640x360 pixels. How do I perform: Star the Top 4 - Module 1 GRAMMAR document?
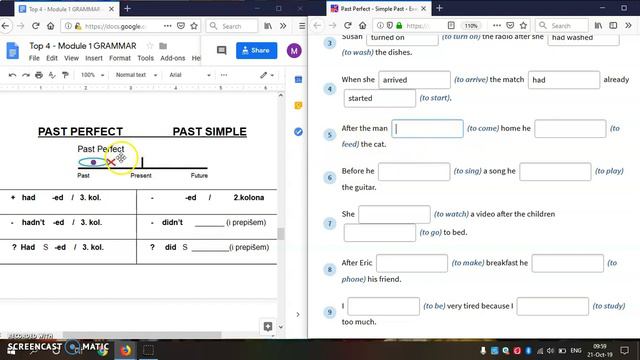click(x=150, y=46)
